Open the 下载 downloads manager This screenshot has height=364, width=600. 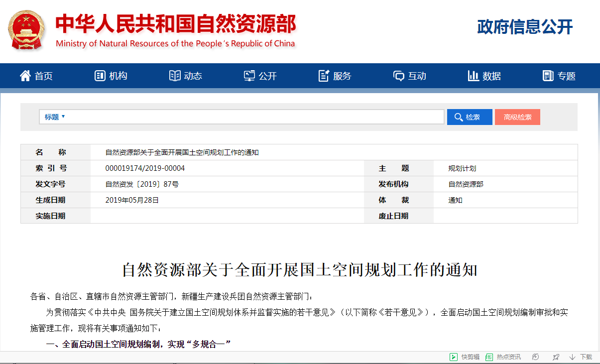pos(581,357)
